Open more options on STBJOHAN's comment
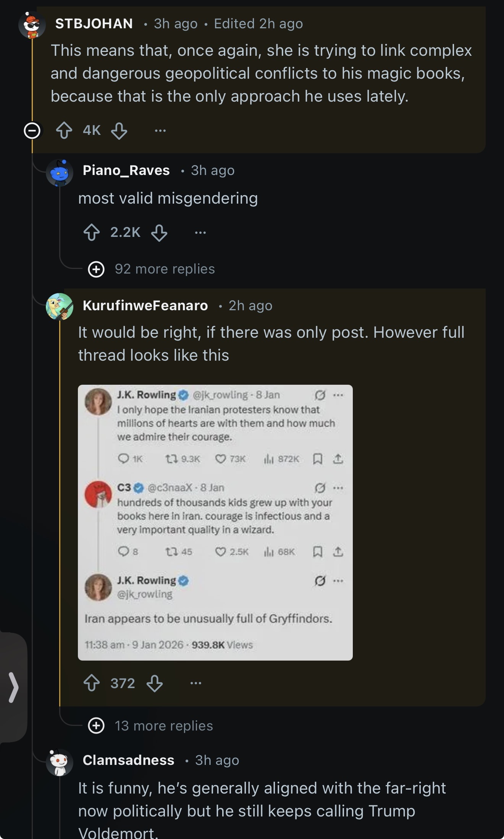 160,131
